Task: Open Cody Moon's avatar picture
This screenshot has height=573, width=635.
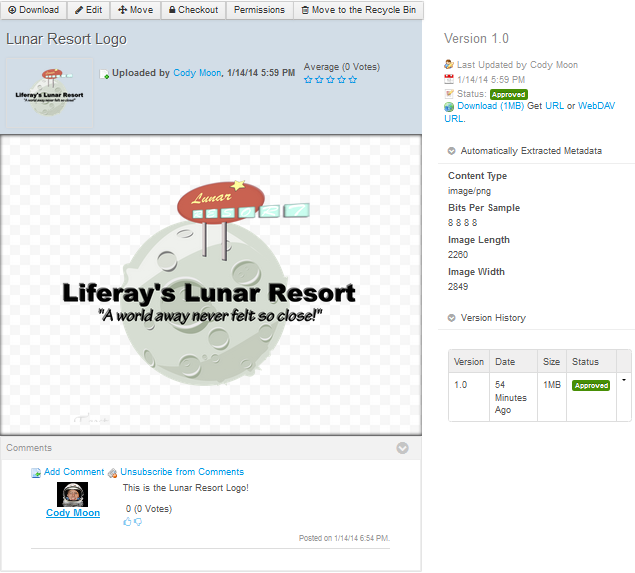Action: click(x=72, y=494)
